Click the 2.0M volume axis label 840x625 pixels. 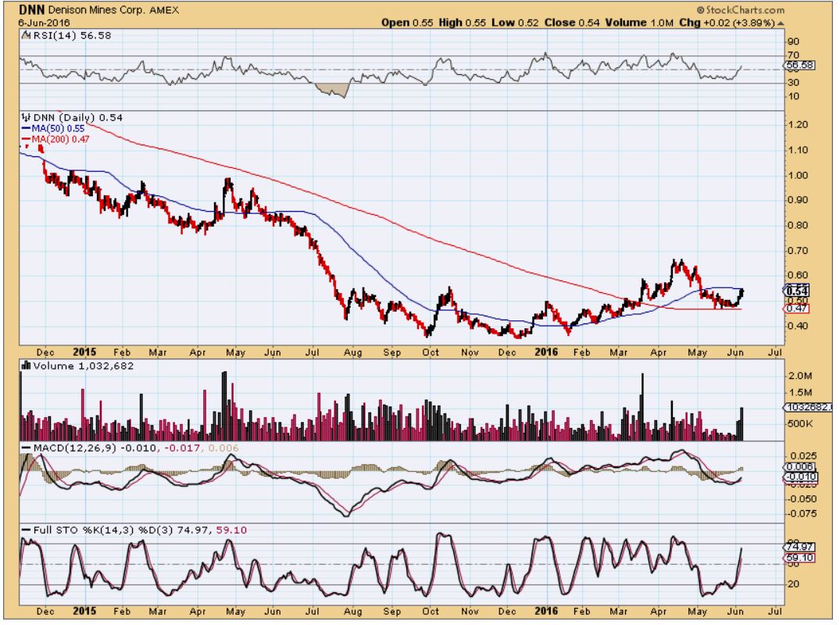(x=800, y=376)
